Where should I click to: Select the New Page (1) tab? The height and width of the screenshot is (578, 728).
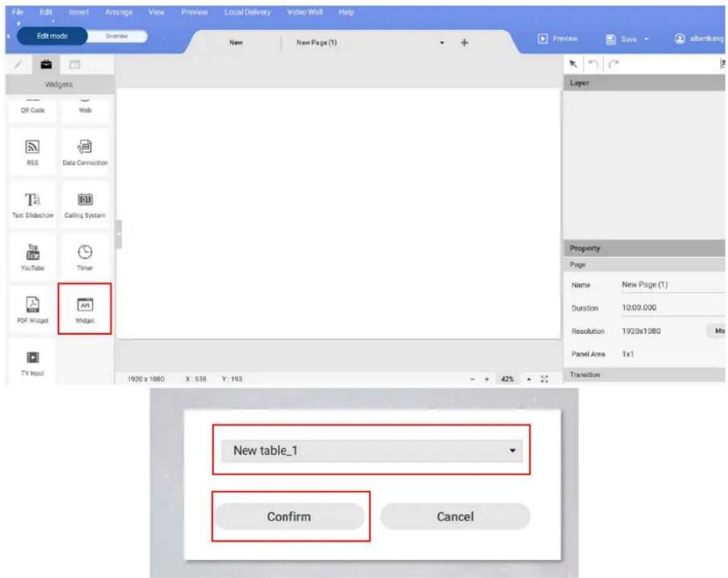tap(316, 43)
